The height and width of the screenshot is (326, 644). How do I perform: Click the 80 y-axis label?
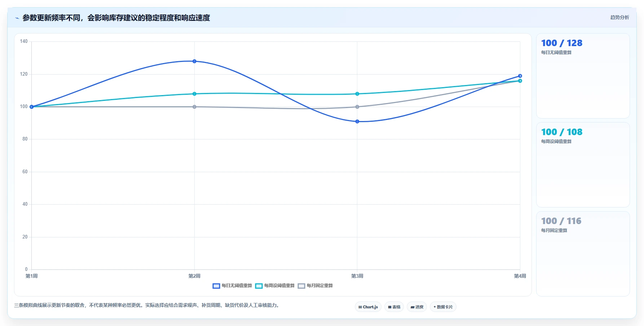pos(25,139)
